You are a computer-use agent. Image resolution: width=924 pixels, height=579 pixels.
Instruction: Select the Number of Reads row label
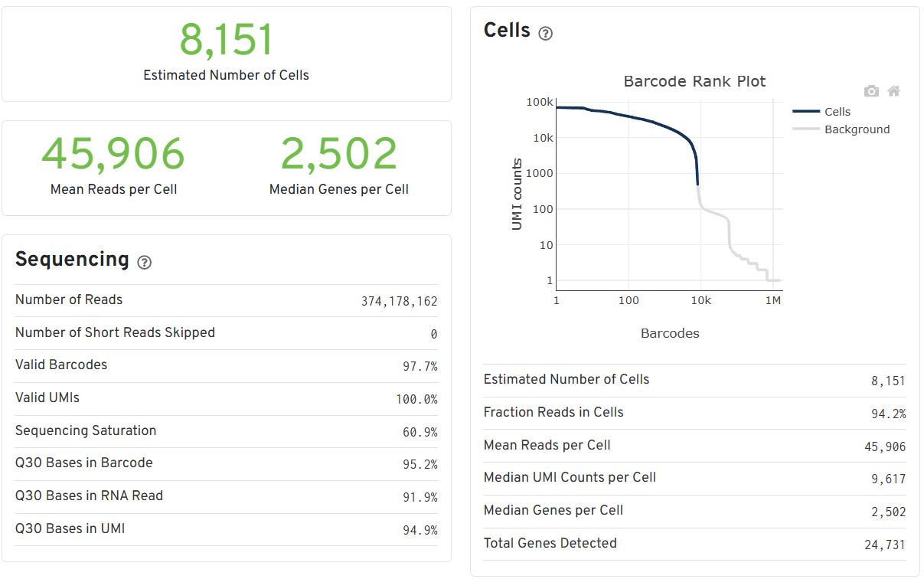[69, 300]
